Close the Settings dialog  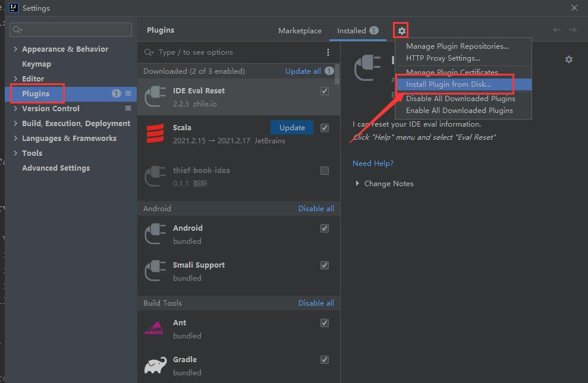[x=574, y=8]
